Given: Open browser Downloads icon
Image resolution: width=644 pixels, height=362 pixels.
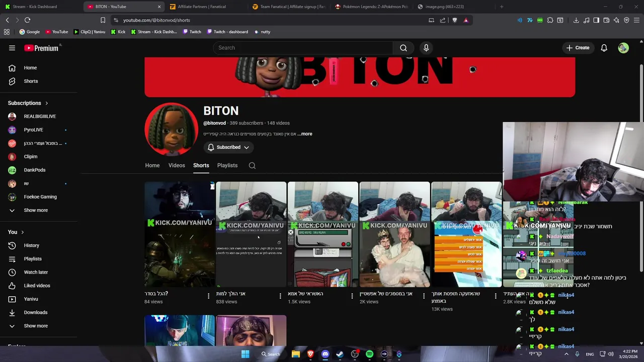Looking at the screenshot, I should pyautogui.click(x=576, y=20).
